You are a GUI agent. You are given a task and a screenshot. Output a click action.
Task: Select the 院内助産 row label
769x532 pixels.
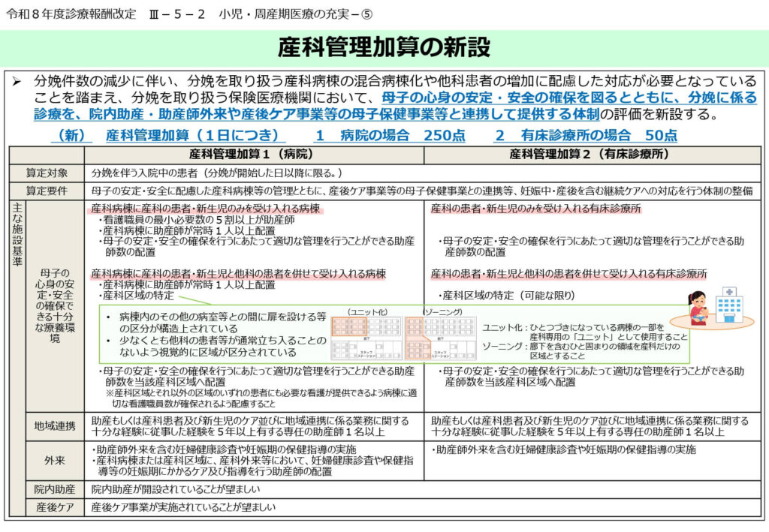(x=55, y=489)
